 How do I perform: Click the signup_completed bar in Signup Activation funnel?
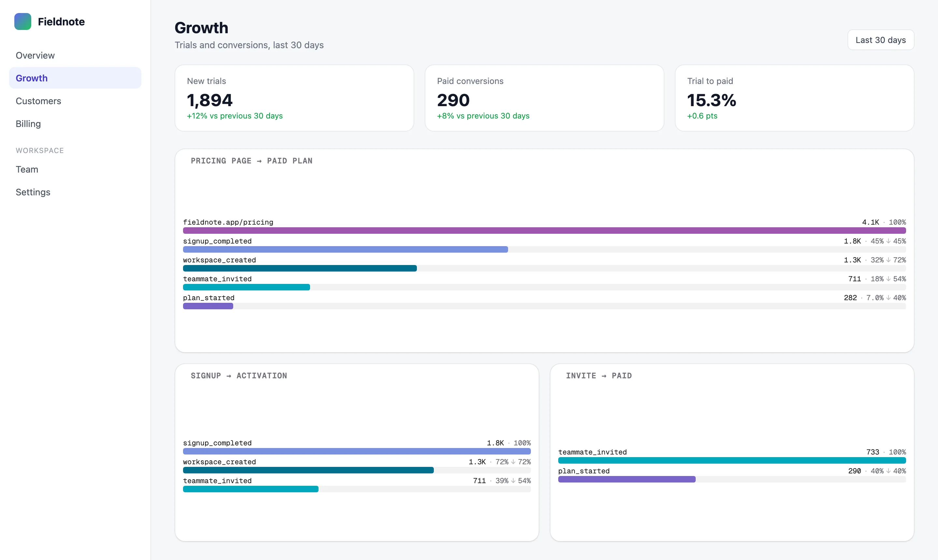(357, 451)
